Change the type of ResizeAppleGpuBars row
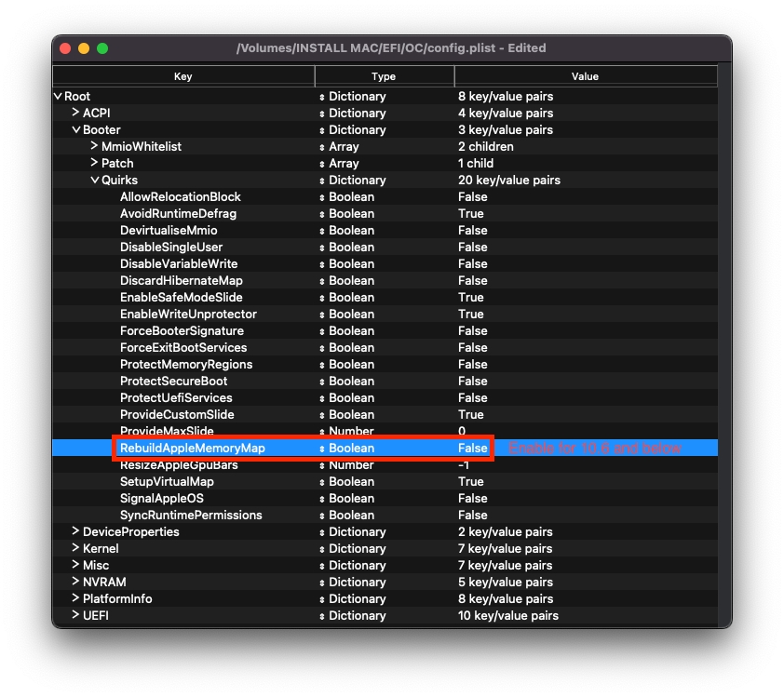784x697 pixels. click(322, 465)
